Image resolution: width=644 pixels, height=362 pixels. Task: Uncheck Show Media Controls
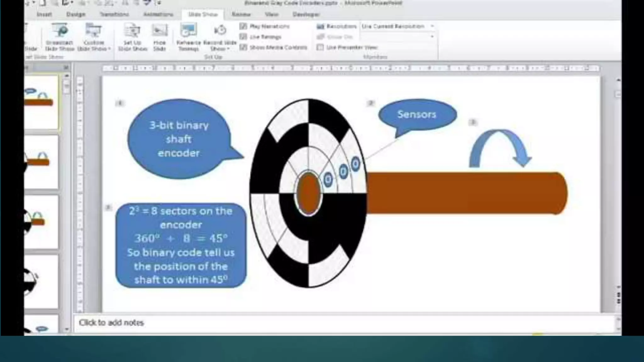pyautogui.click(x=243, y=47)
